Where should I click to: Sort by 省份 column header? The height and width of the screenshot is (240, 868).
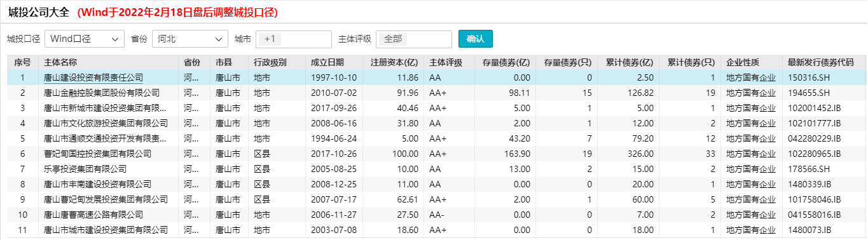point(192,62)
